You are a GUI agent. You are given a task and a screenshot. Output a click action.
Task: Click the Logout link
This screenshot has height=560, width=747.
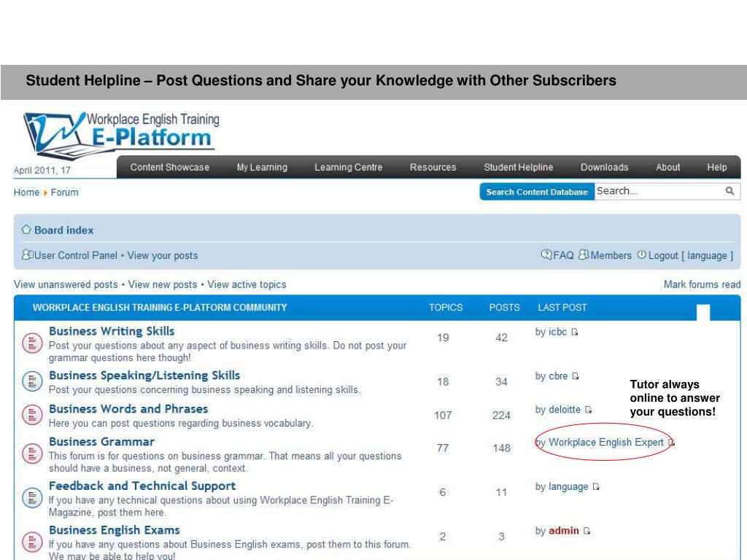pyautogui.click(x=662, y=255)
